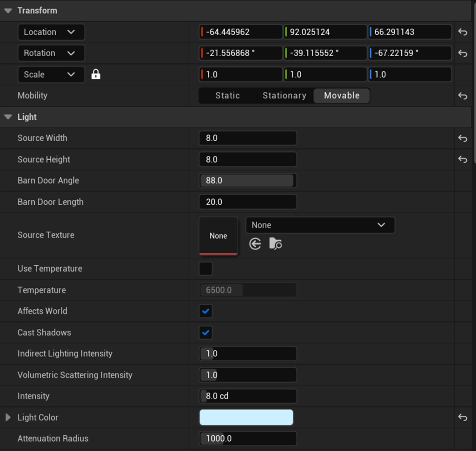Collapse the Light section
The image size is (476, 451).
(x=8, y=117)
